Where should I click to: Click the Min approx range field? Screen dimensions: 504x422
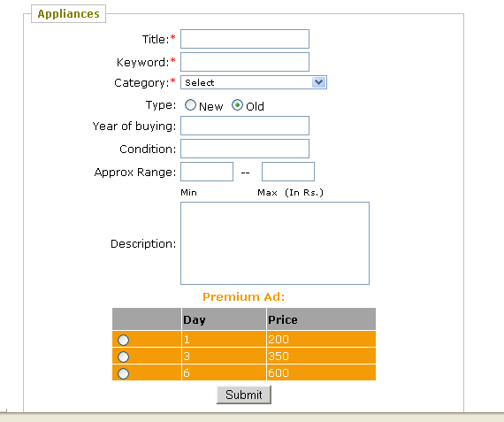[207, 172]
